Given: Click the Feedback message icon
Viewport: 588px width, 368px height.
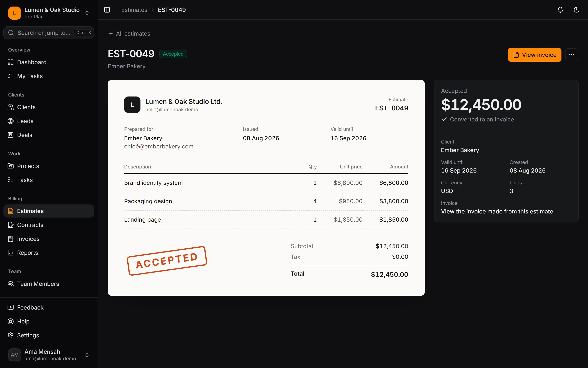Looking at the screenshot, I should pos(11,307).
